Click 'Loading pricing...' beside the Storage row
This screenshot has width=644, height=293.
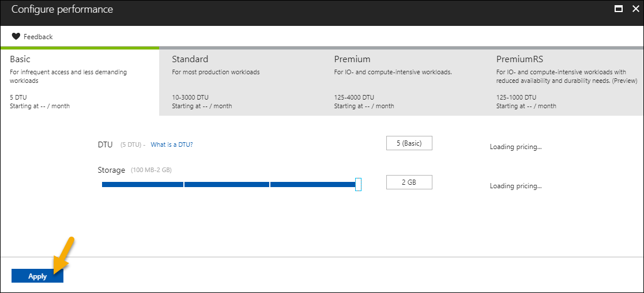515,186
